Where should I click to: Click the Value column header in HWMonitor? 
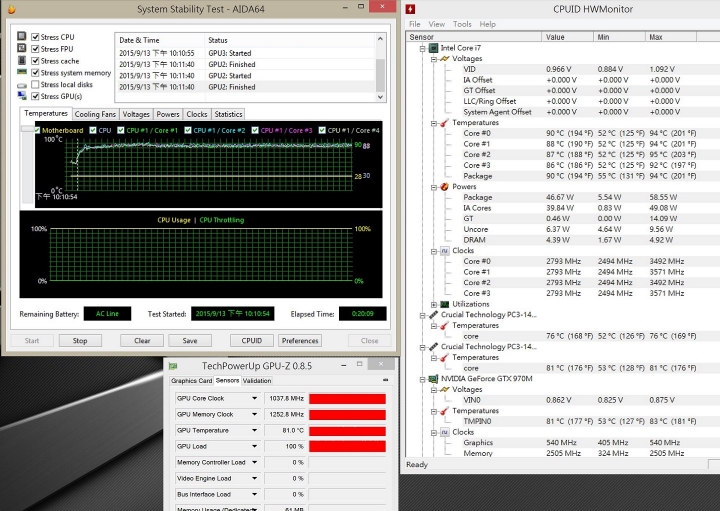point(568,37)
